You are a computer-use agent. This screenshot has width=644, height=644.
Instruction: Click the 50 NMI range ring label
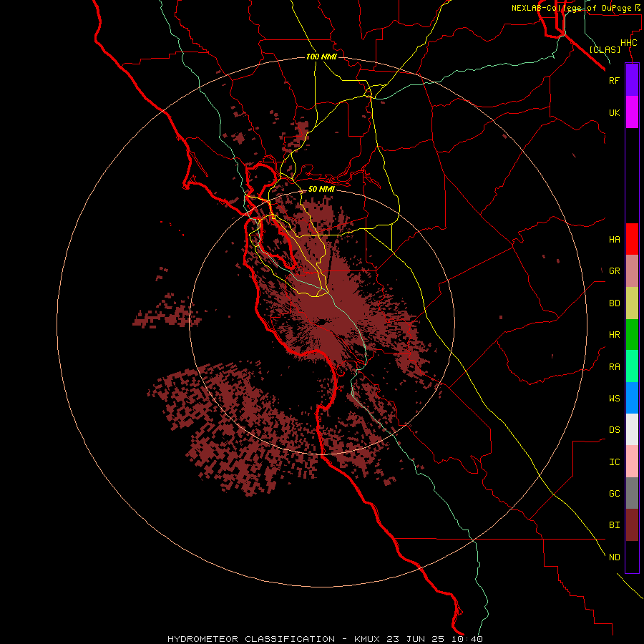coord(321,189)
